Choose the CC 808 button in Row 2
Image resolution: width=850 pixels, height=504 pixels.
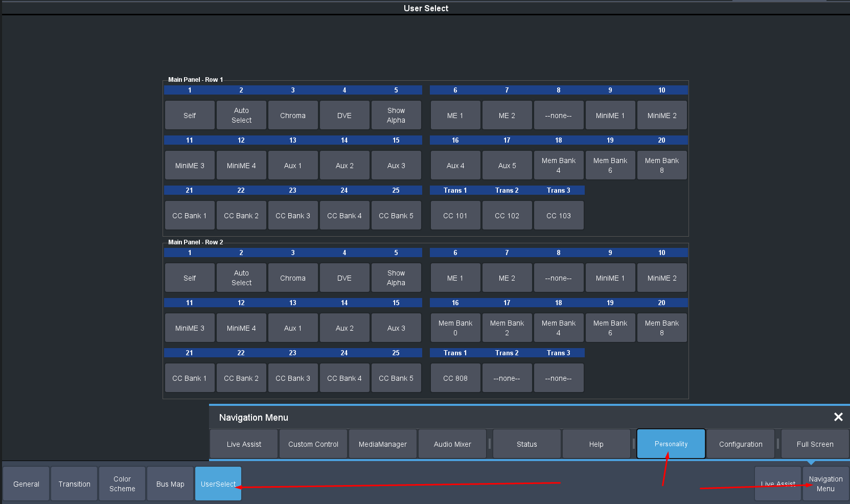tap(455, 378)
